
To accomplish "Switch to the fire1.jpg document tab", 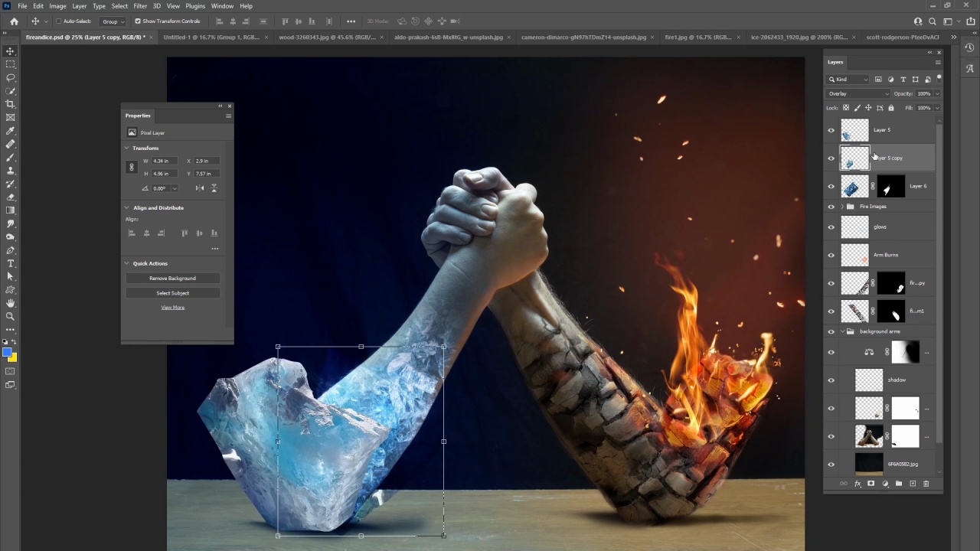I will point(697,37).
